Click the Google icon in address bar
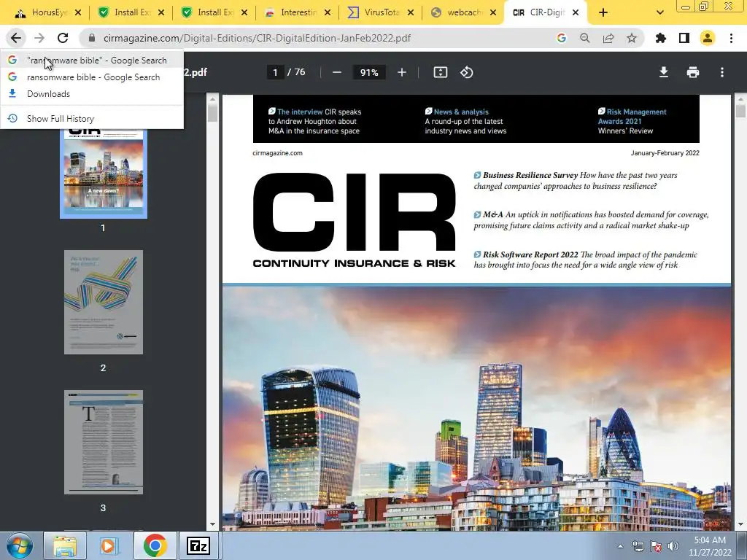The height and width of the screenshot is (560, 747). coord(562,38)
